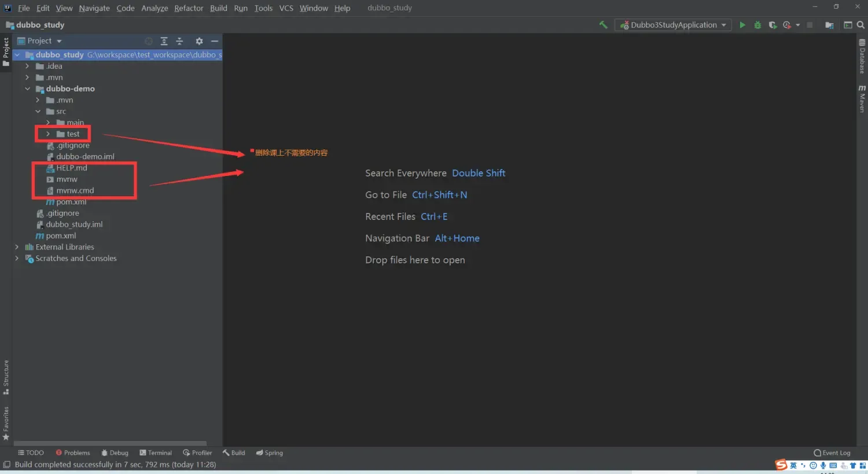Collapse the dubbo-demo module node
868x474 pixels.
pos(27,89)
